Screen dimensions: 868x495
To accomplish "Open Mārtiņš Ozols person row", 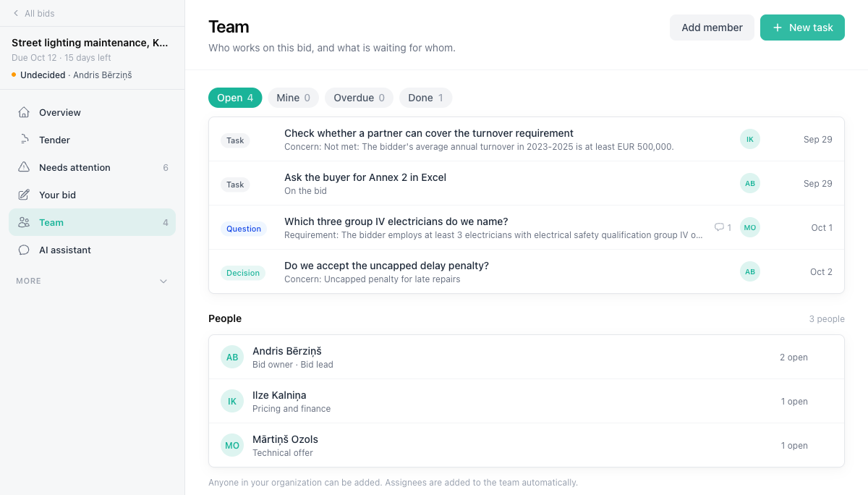I will click(527, 445).
